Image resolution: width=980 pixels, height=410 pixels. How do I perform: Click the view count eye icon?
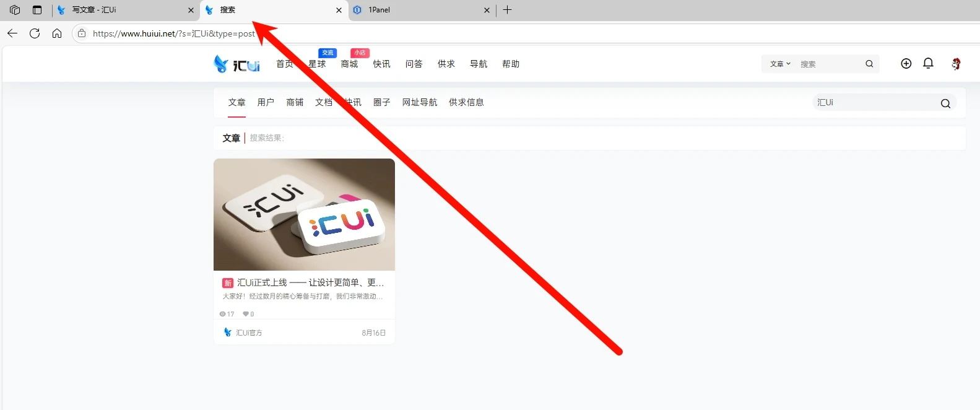click(x=223, y=314)
